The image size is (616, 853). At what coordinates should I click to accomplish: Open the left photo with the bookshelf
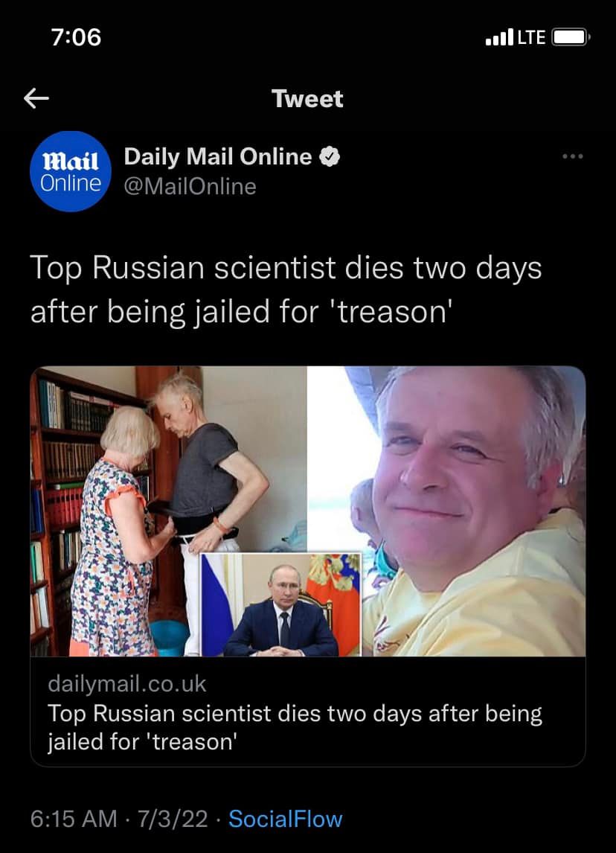click(x=169, y=511)
